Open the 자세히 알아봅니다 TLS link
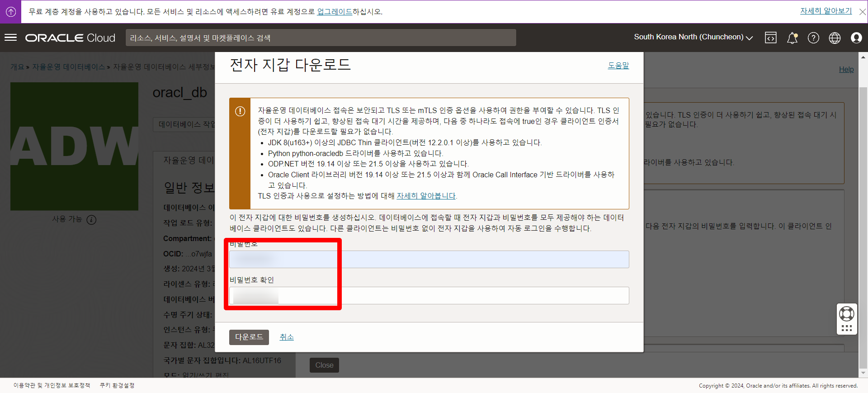The height and width of the screenshot is (393, 868). coord(426,196)
